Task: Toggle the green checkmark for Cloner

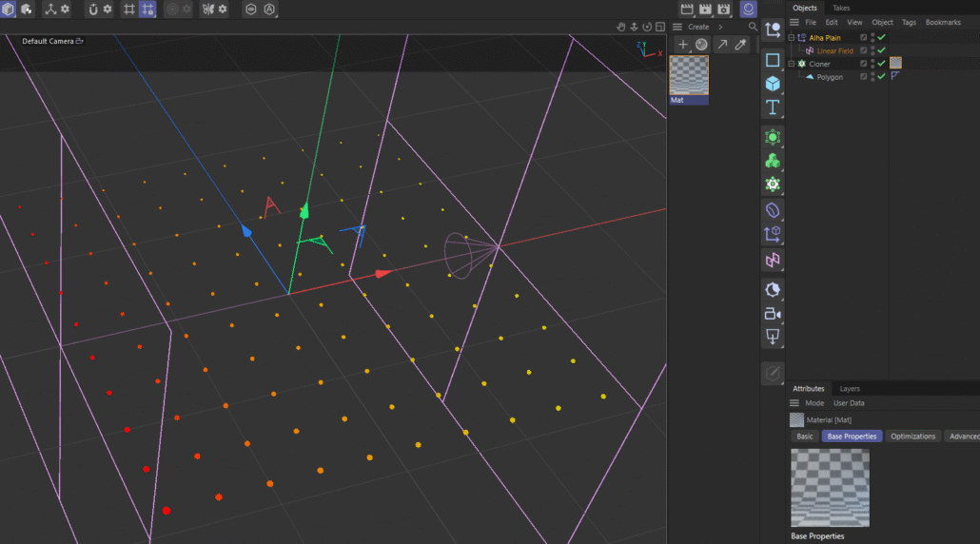Action: (882, 64)
